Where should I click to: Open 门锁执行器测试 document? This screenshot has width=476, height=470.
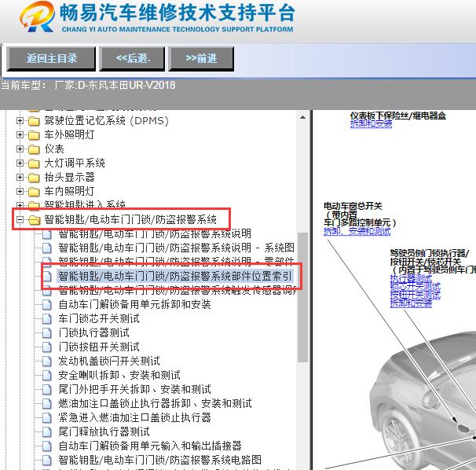[x=93, y=332]
